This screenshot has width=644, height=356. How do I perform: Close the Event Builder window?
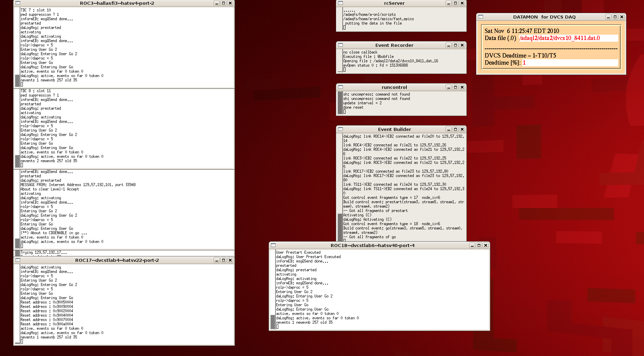coord(462,129)
